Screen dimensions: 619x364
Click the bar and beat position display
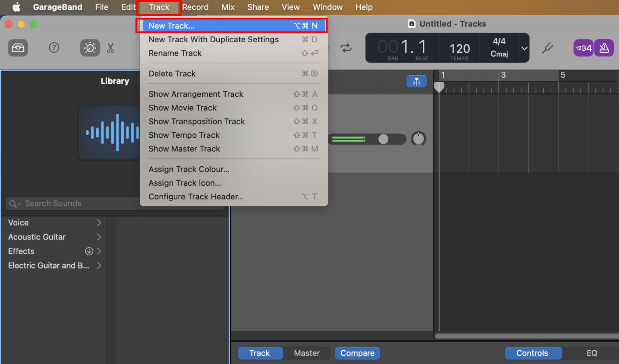[402, 48]
